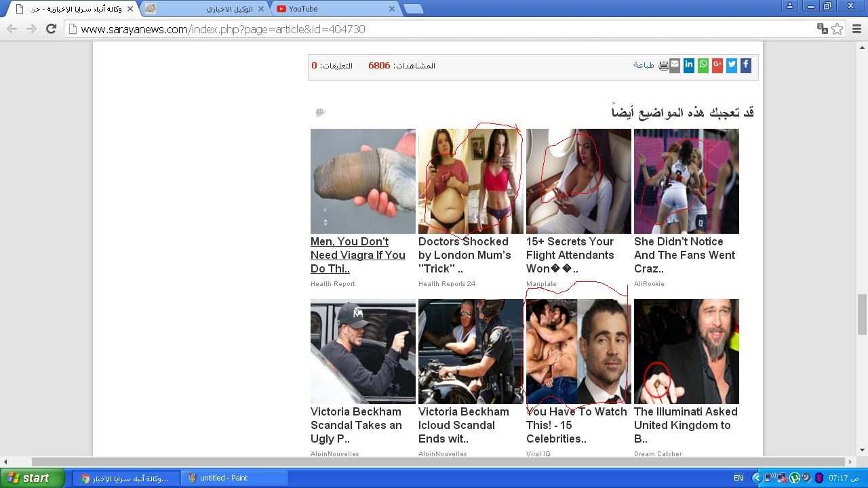
Task: Share article via Twitter icon
Action: [x=732, y=65]
